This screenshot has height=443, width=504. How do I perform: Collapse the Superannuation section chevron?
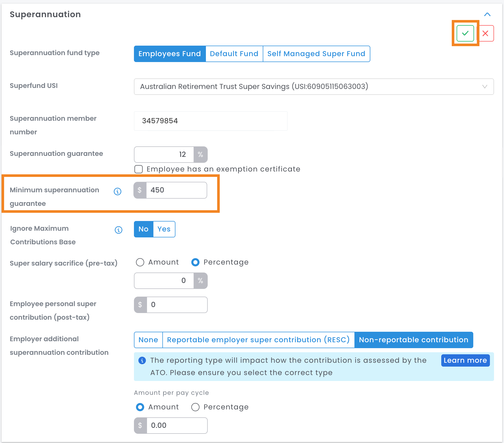[487, 14]
